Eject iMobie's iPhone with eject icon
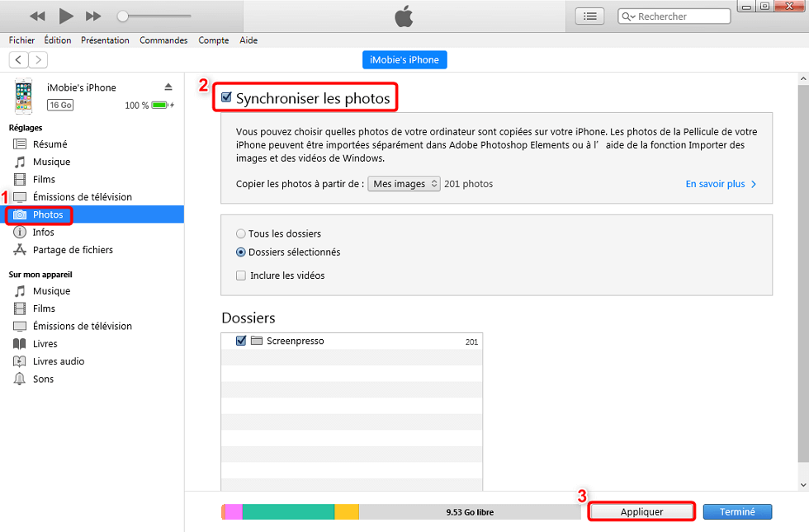Viewport: 809px width, 532px height. (168, 87)
